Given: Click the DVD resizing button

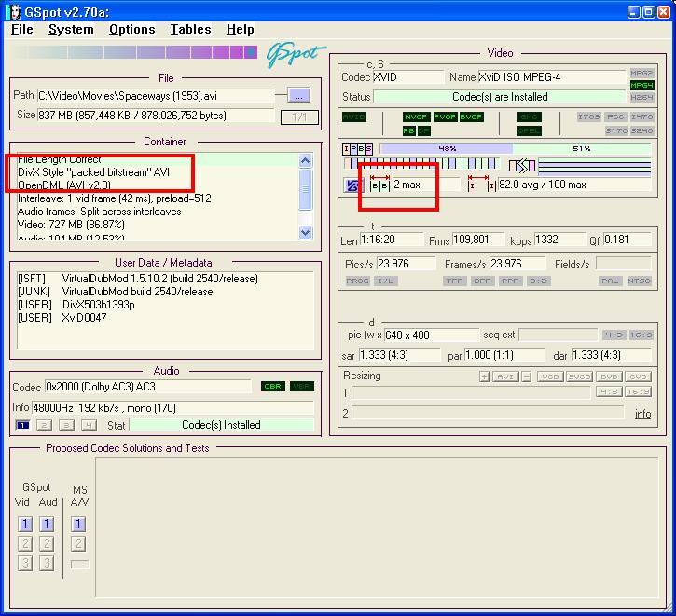Looking at the screenshot, I should pos(609,376).
